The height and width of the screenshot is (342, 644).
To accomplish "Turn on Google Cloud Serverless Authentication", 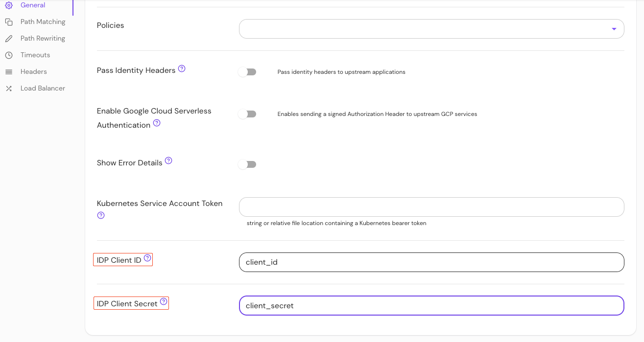I will (247, 114).
